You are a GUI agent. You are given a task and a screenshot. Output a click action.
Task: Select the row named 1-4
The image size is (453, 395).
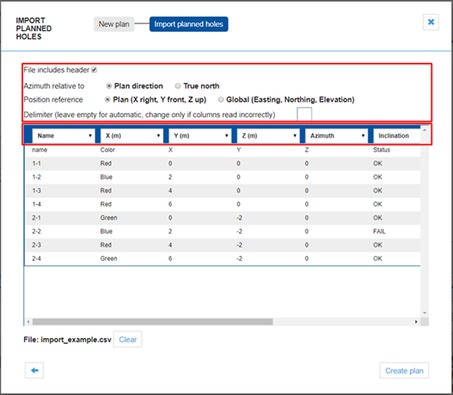pyautogui.click(x=223, y=204)
